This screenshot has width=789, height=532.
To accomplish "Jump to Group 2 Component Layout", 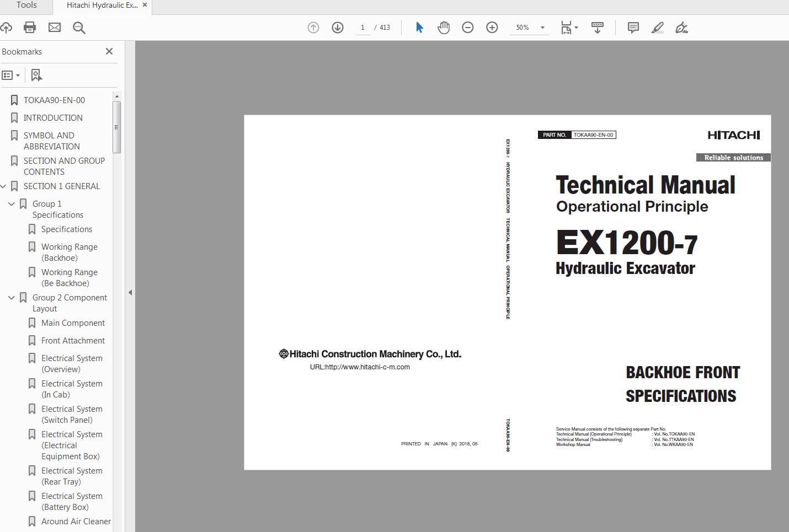I will tap(70, 303).
